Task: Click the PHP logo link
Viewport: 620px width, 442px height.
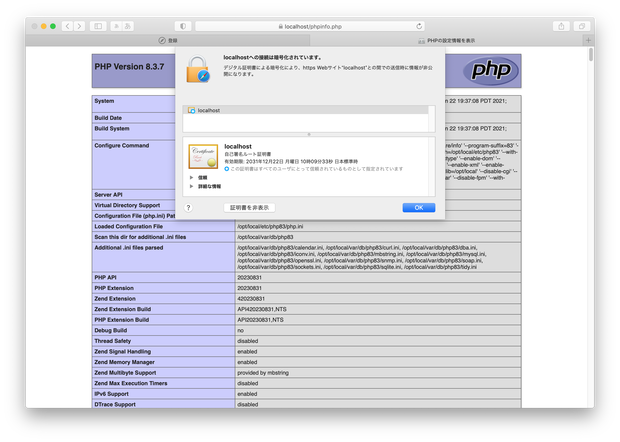Action: [x=491, y=70]
